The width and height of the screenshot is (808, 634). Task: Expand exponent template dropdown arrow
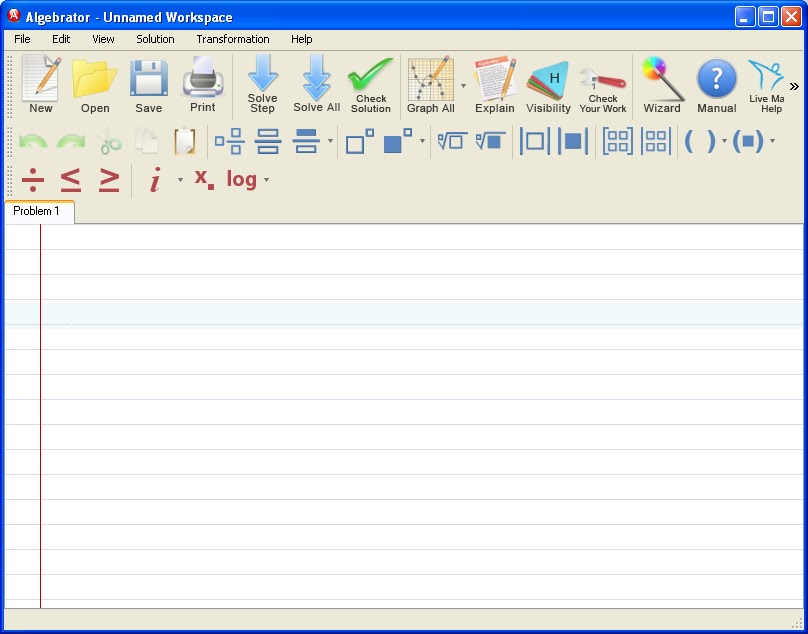tap(422, 141)
